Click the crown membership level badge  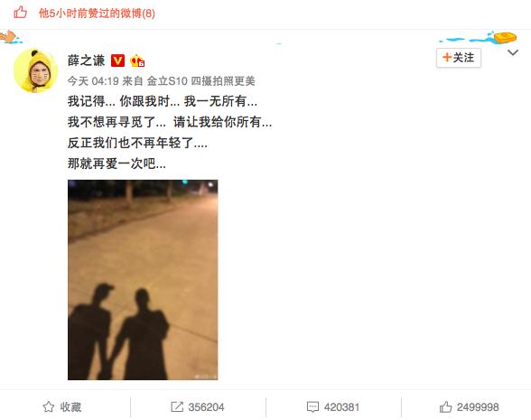137,61
